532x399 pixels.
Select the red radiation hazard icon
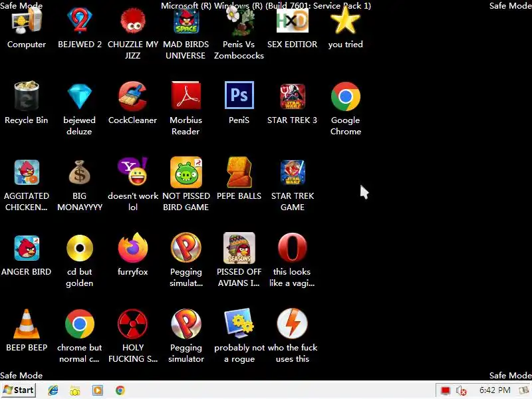tap(132, 324)
